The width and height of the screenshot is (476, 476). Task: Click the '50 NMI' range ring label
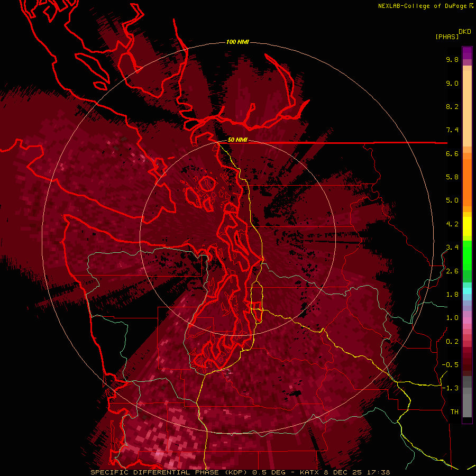(x=237, y=140)
